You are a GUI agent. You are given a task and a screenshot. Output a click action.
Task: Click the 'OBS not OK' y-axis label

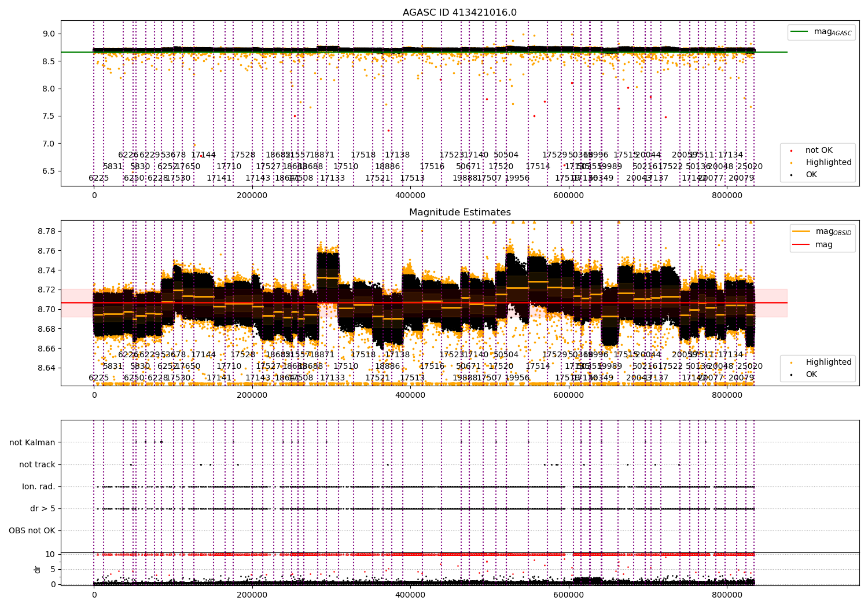pos(32,530)
